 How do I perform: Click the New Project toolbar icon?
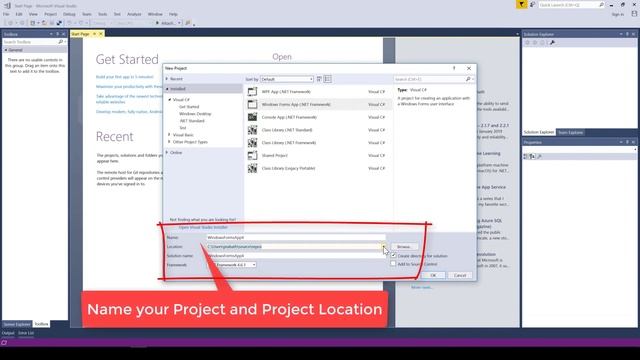coord(33,23)
